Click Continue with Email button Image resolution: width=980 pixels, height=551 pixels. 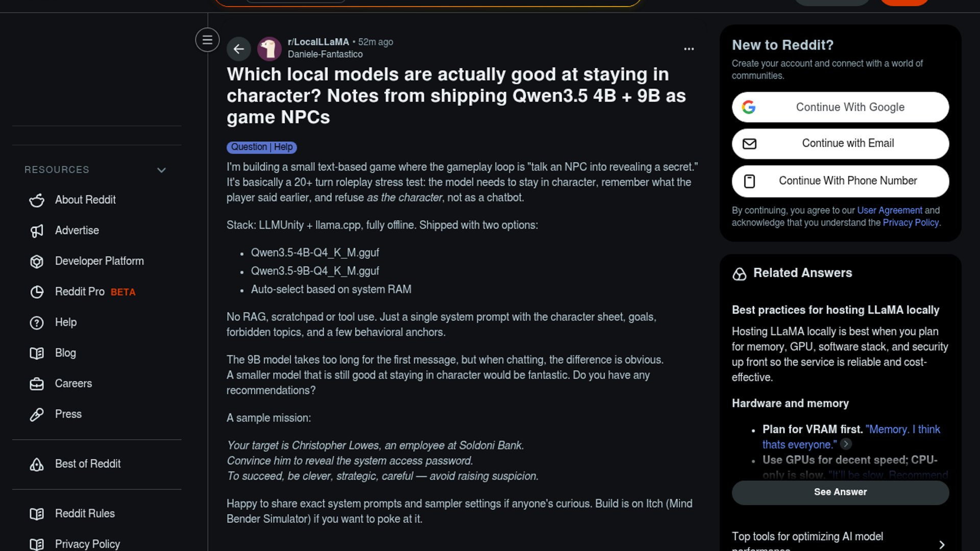840,144
